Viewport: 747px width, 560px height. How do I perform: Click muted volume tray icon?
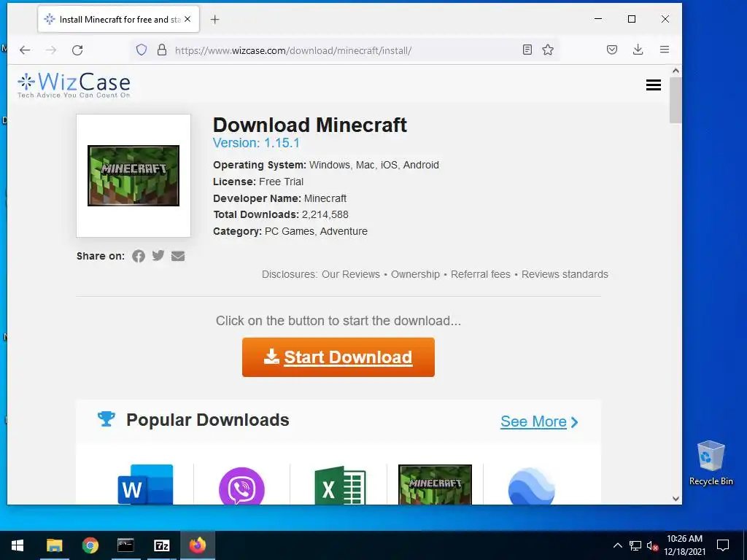tap(652, 545)
